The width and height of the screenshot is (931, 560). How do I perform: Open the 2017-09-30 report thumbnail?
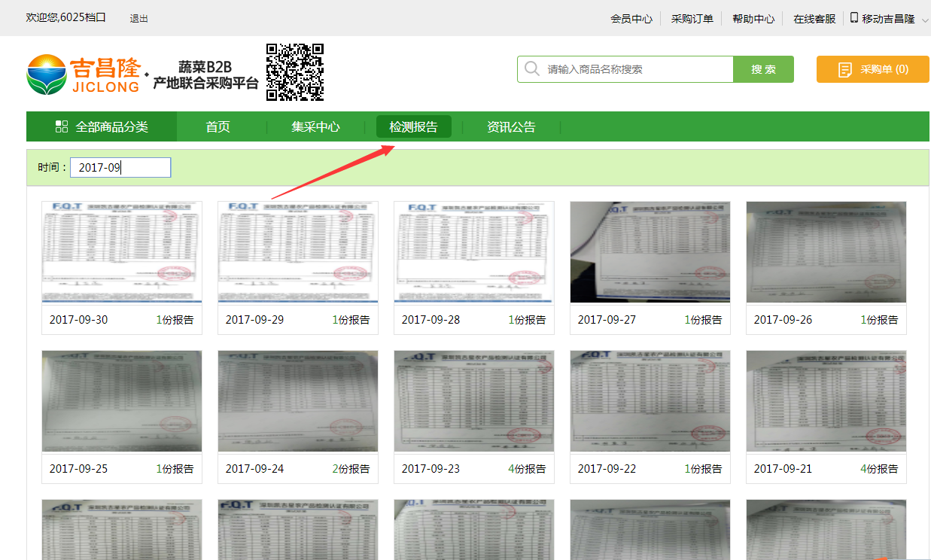pyautogui.click(x=122, y=252)
